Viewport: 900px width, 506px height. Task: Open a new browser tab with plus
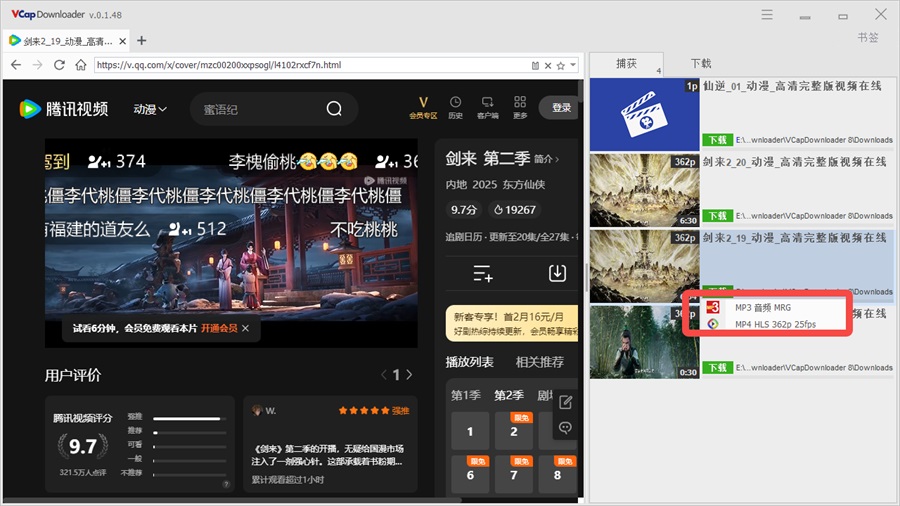point(142,41)
